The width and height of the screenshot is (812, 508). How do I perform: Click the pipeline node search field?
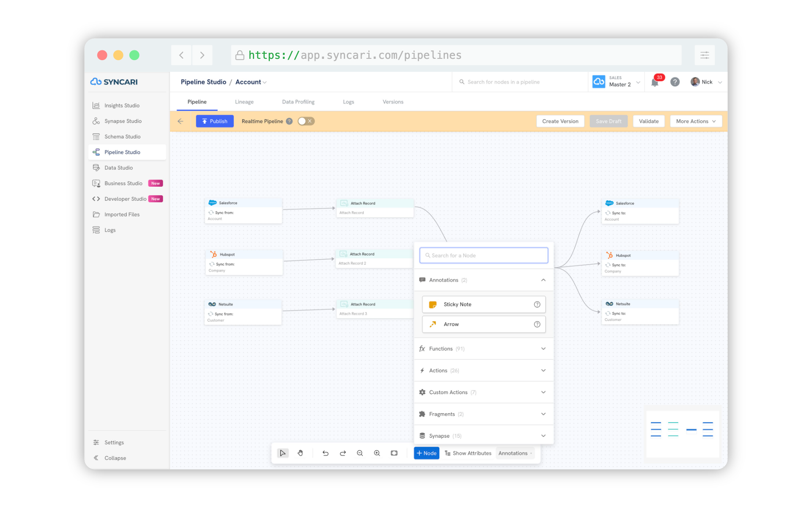click(520, 82)
